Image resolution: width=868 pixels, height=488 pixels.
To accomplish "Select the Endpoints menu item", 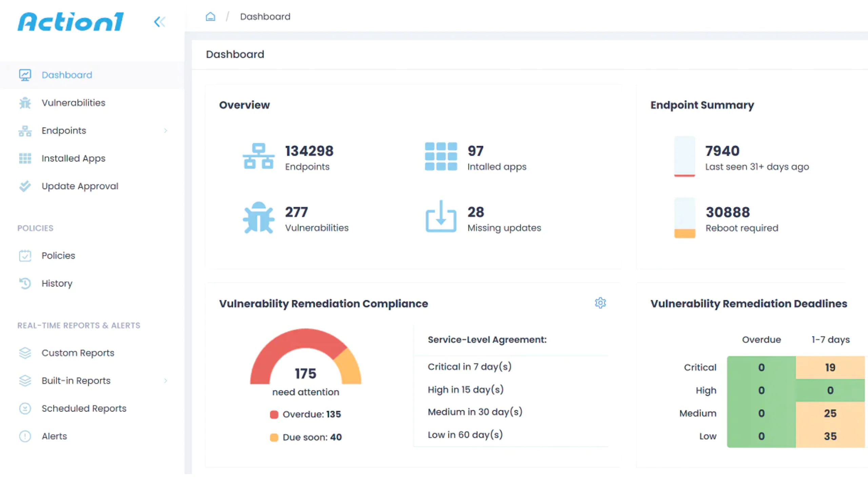I will [64, 130].
